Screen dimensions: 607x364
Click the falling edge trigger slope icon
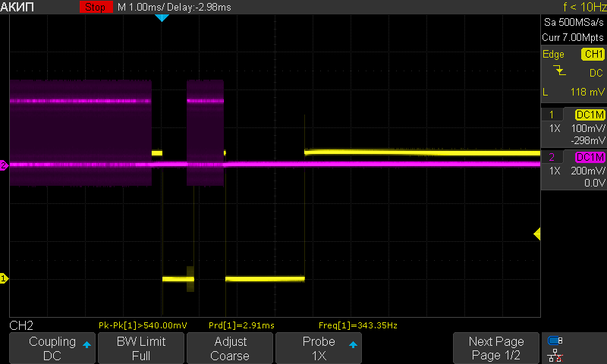pos(559,71)
